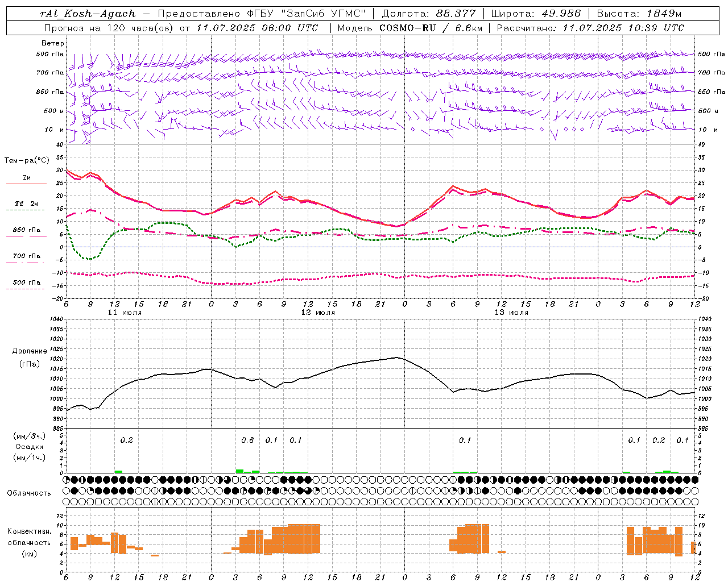The width and height of the screenshot is (728, 582).
Task: Select the Давление pressure panel title
Action: click(30, 351)
